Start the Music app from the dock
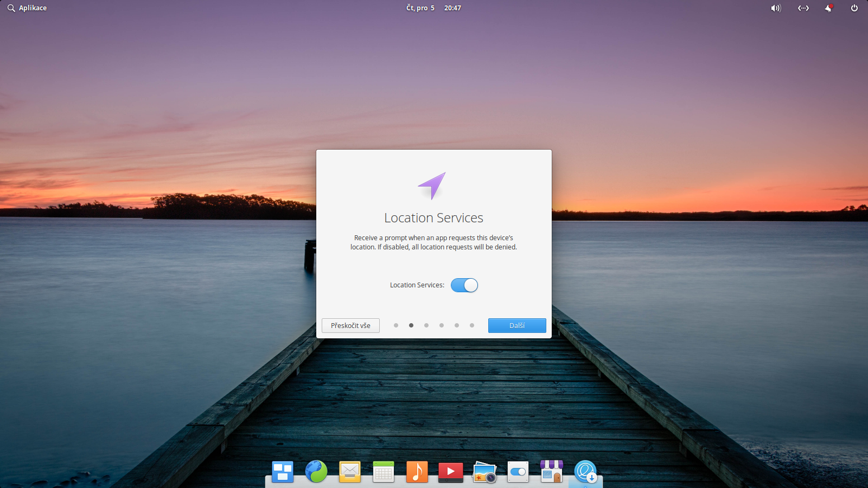Image resolution: width=868 pixels, height=488 pixels. [417, 472]
